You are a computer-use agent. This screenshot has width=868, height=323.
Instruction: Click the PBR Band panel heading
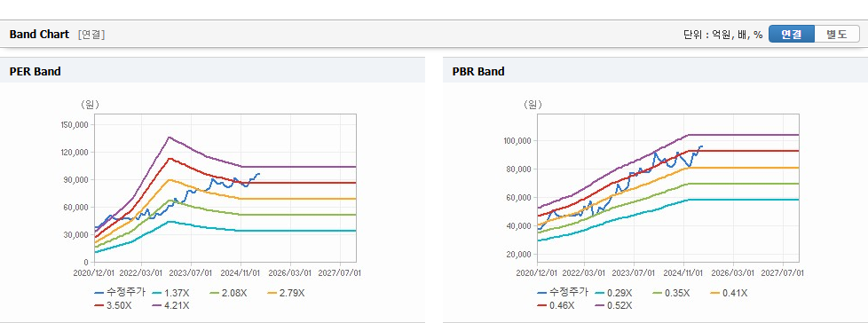pos(478,71)
